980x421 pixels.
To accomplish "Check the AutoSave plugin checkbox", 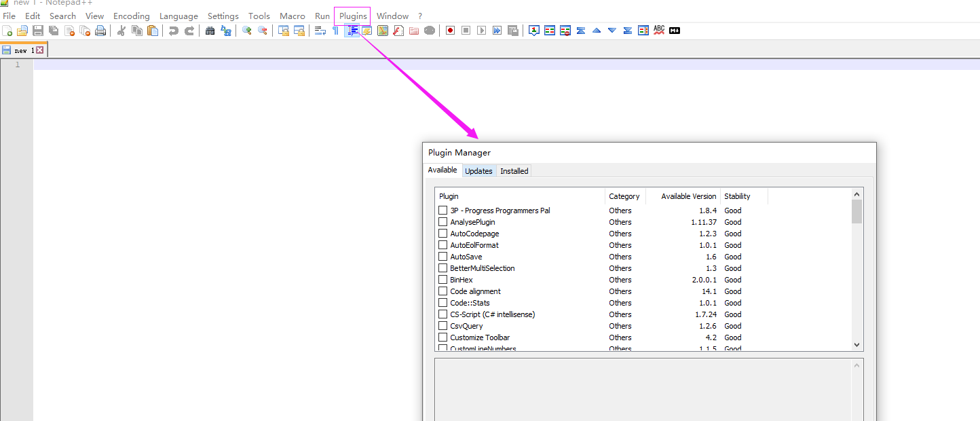I will tap(443, 257).
